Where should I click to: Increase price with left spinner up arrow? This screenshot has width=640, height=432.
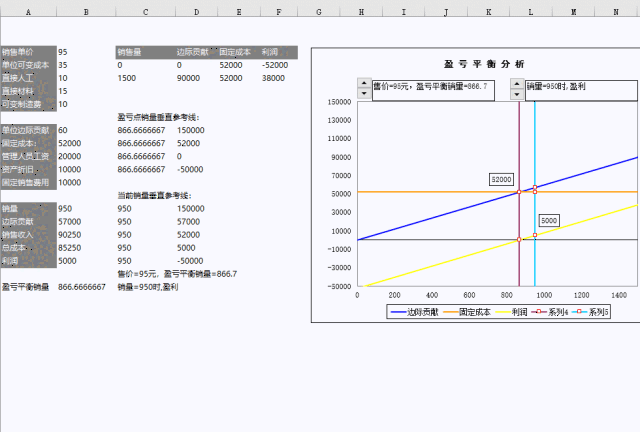coord(364,83)
